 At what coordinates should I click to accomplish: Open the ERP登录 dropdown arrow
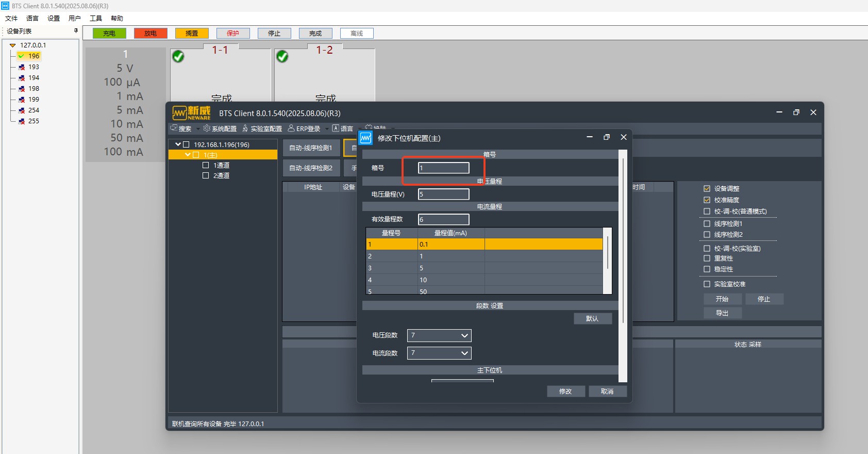coord(327,129)
